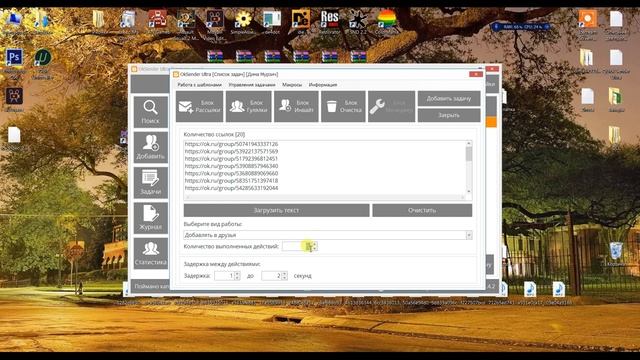Open the Информация menu
The width and height of the screenshot is (640, 360).
(x=323, y=85)
